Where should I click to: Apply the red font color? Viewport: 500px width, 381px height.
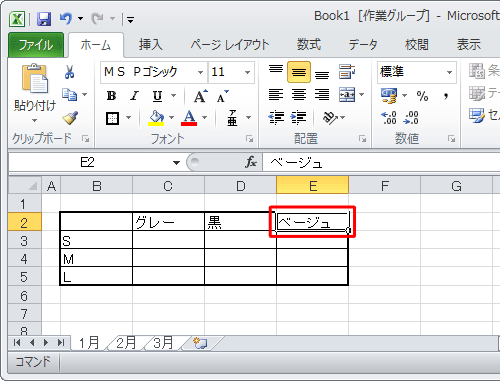point(189,118)
